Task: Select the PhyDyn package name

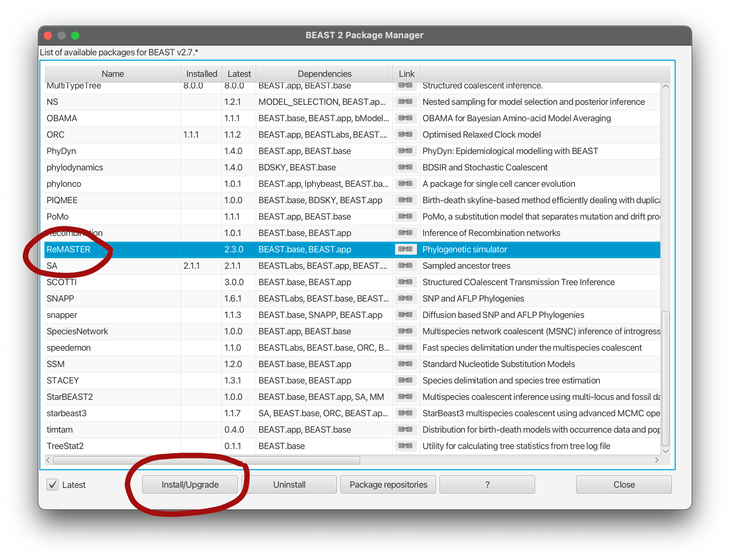Action: [x=61, y=151]
